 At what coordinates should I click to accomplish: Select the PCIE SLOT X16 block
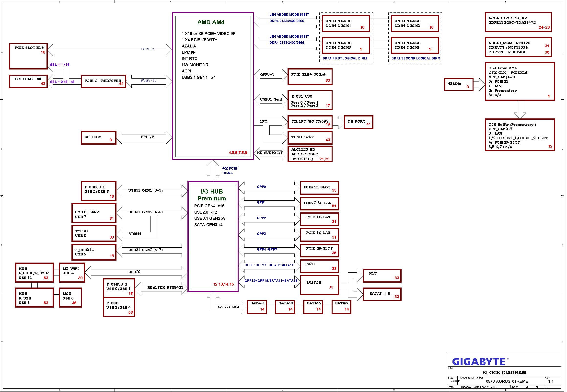coord(28,57)
